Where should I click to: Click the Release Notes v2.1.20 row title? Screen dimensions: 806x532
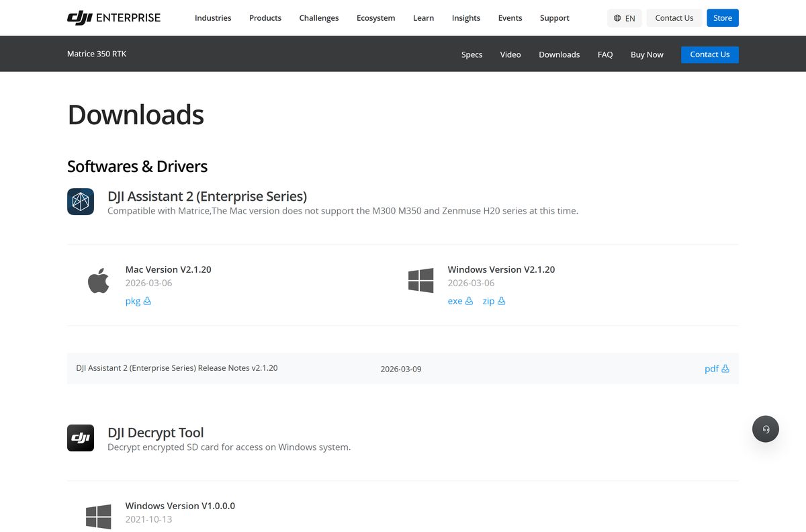(x=177, y=368)
